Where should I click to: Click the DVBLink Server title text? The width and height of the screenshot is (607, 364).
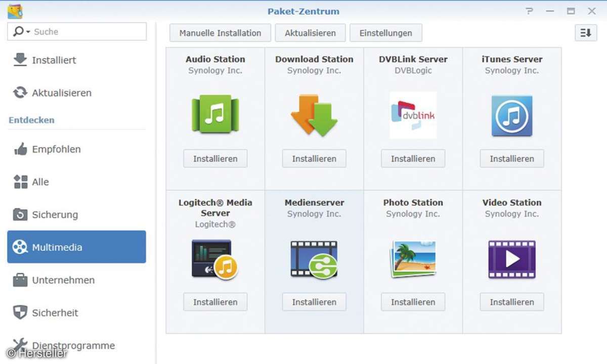(413, 59)
